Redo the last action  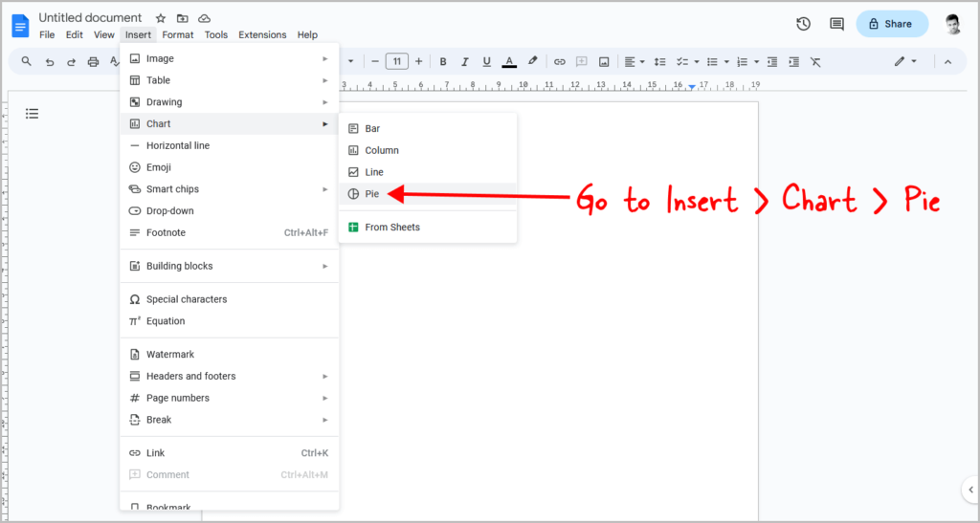71,62
